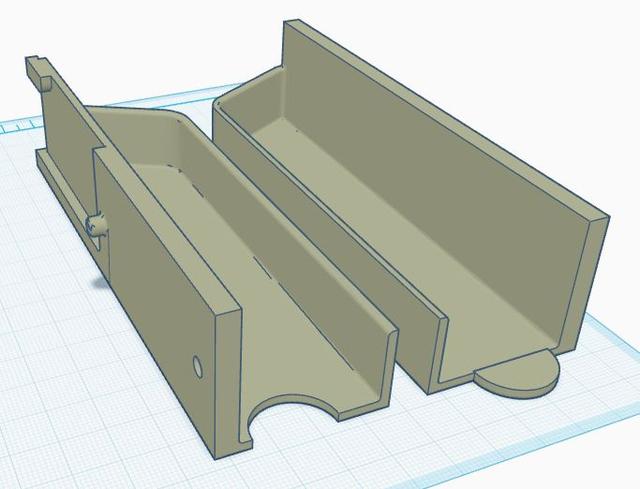The image size is (640, 489).
Task: Click the semicircular tab on the right model
Action: 517,375
